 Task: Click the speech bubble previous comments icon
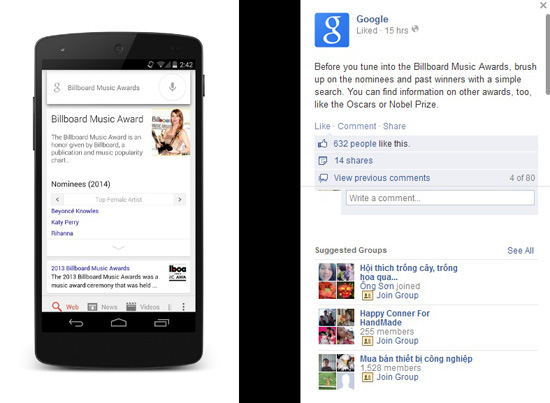tap(323, 178)
